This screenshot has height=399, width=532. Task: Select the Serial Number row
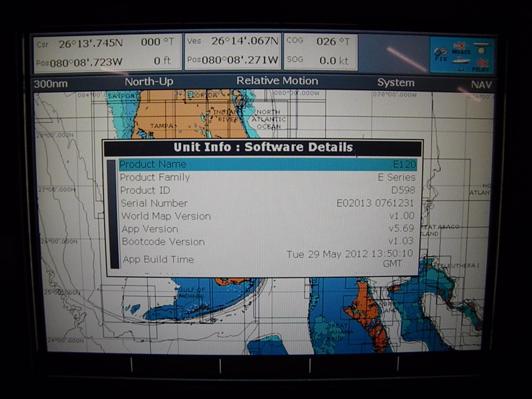[268, 203]
